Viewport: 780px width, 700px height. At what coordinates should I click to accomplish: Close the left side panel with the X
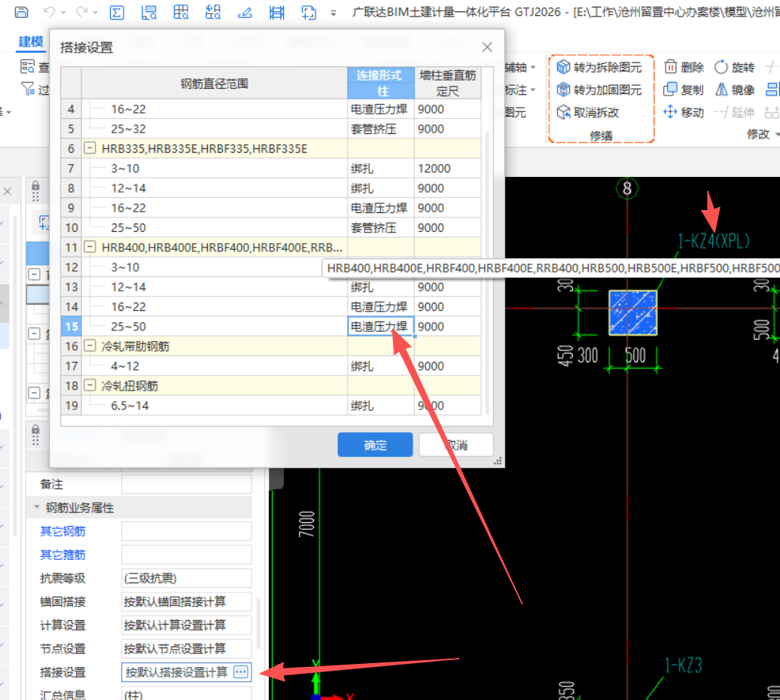(x=8, y=191)
